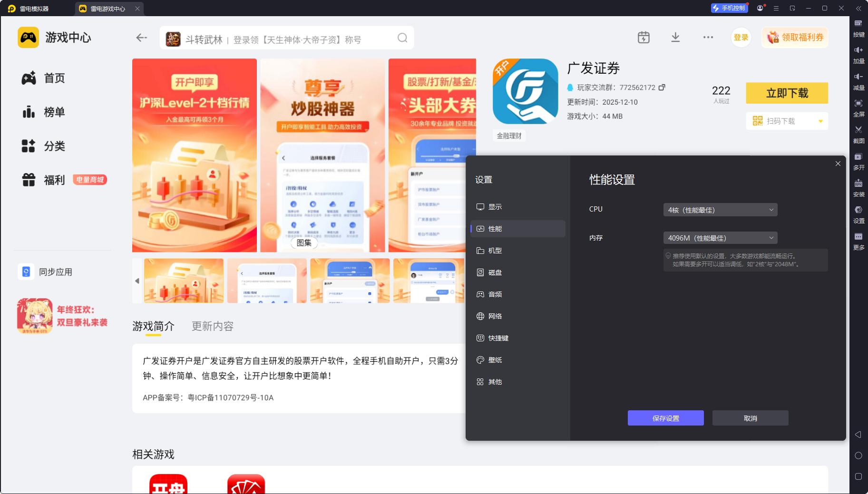Click the volume up icon in right sidebar
Screen dimensions: 868x494
tap(858, 50)
